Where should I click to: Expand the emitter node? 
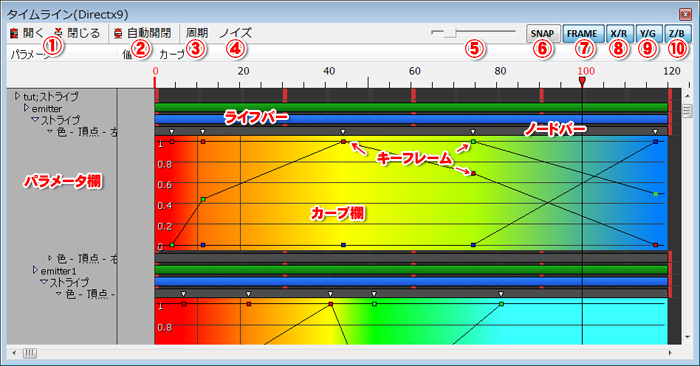pyautogui.click(x=26, y=108)
